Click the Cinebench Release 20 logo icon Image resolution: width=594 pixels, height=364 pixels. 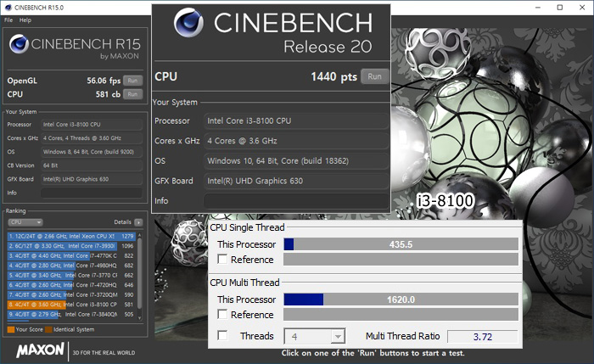(188, 23)
